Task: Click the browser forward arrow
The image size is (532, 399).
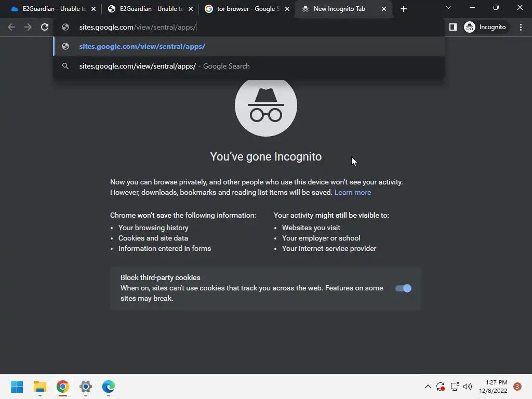Action: 28,27
